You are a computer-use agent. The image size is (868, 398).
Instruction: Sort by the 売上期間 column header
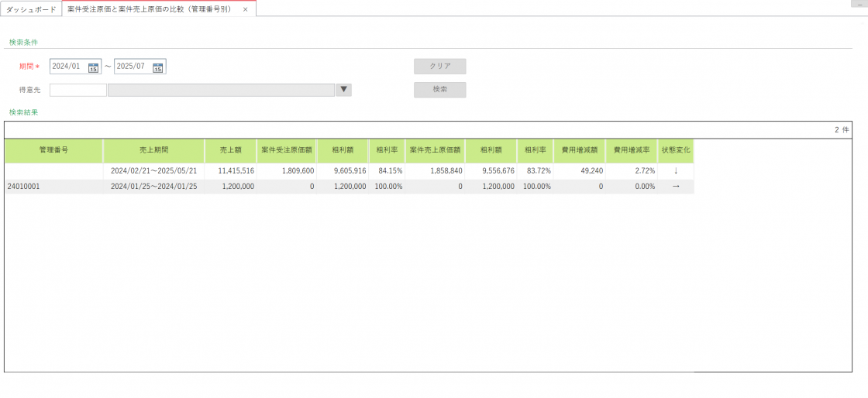[x=153, y=150]
